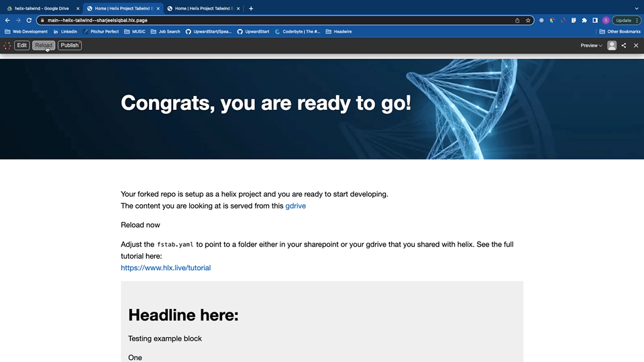The image size is (644, 362).
Task: Follow the gdrive link
Action: pyautogui.click(x=295, y=206)
